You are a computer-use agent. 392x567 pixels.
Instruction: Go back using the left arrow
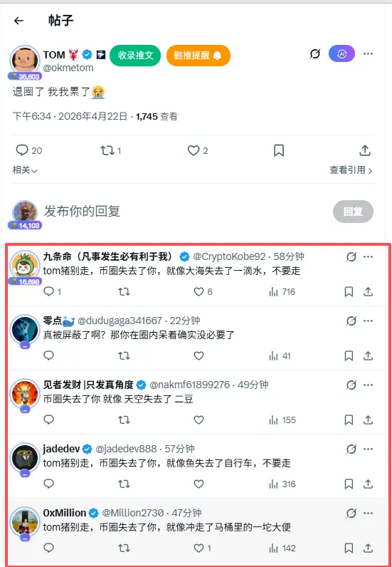pos(18,21)
